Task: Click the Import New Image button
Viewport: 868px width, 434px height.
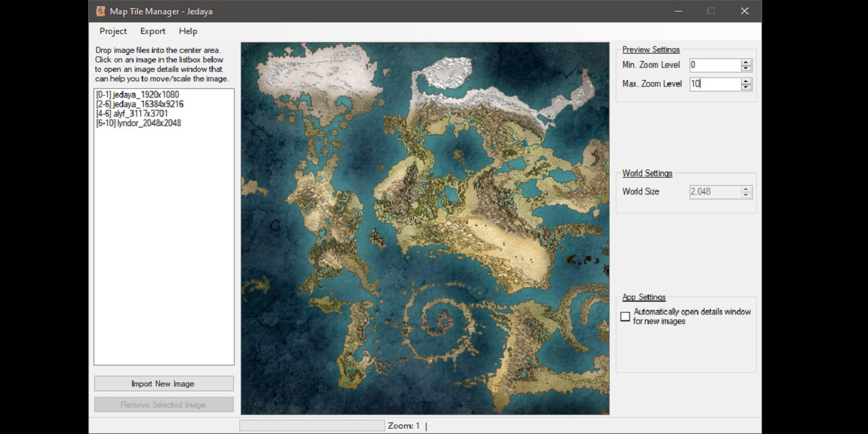Action: point(163,383)
